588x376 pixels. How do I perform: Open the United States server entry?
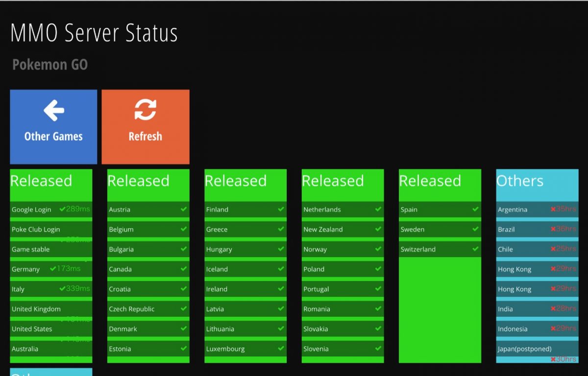(x=51, y=329)
